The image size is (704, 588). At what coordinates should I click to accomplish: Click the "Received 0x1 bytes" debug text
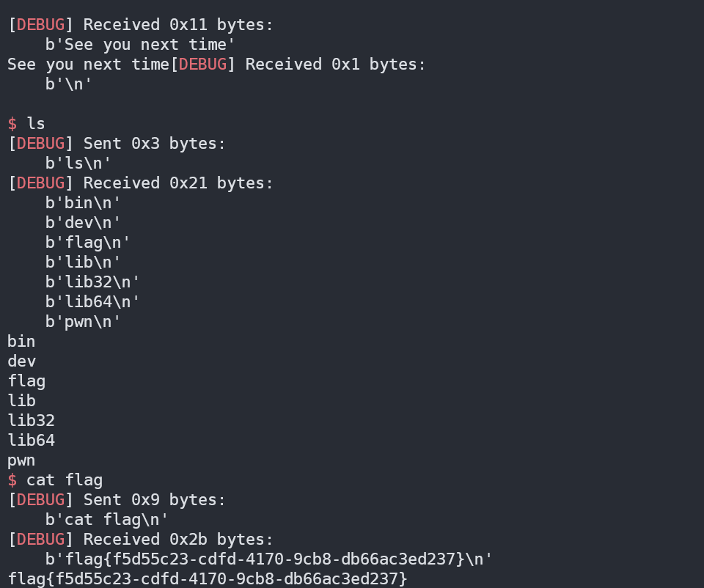335,65
